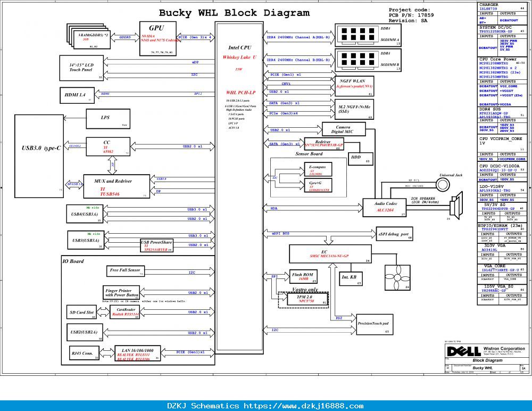Screen dimensions: 532x411
Task: Select the "eDP" bus label
Action: point(195,62)
